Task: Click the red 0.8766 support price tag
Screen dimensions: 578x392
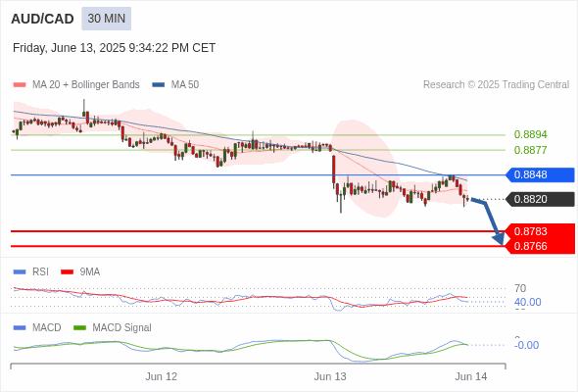Action: tap(540, 246)
